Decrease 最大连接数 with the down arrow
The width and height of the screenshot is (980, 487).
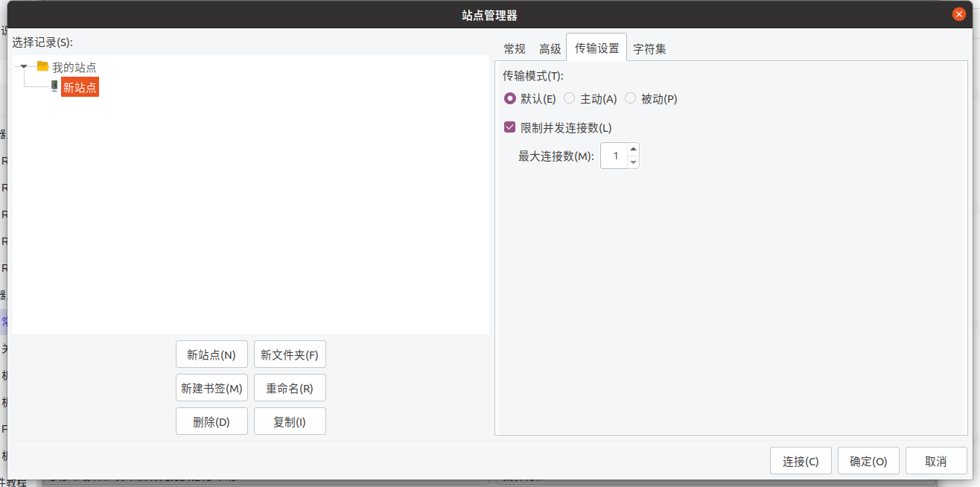(633, 162)
